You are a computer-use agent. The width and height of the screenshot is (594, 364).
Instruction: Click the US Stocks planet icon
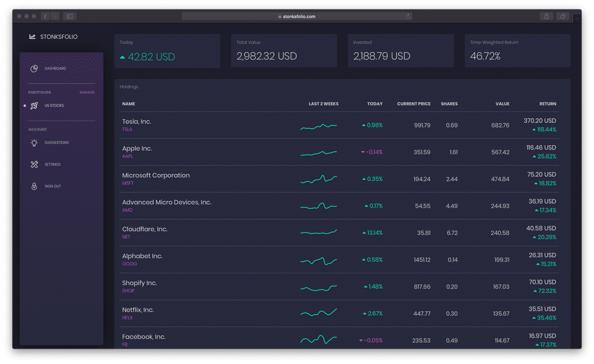(x=34, y=106)
